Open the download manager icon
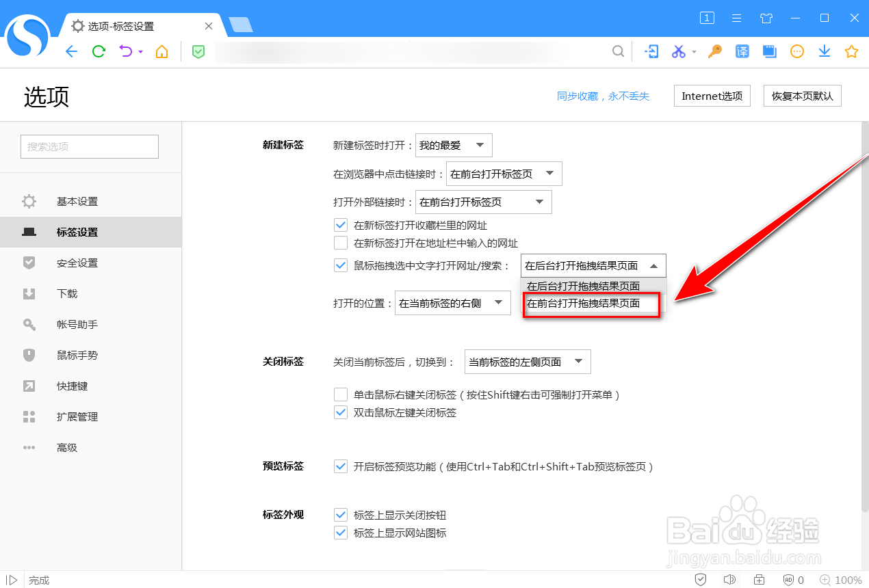 [x=824, y=51]
